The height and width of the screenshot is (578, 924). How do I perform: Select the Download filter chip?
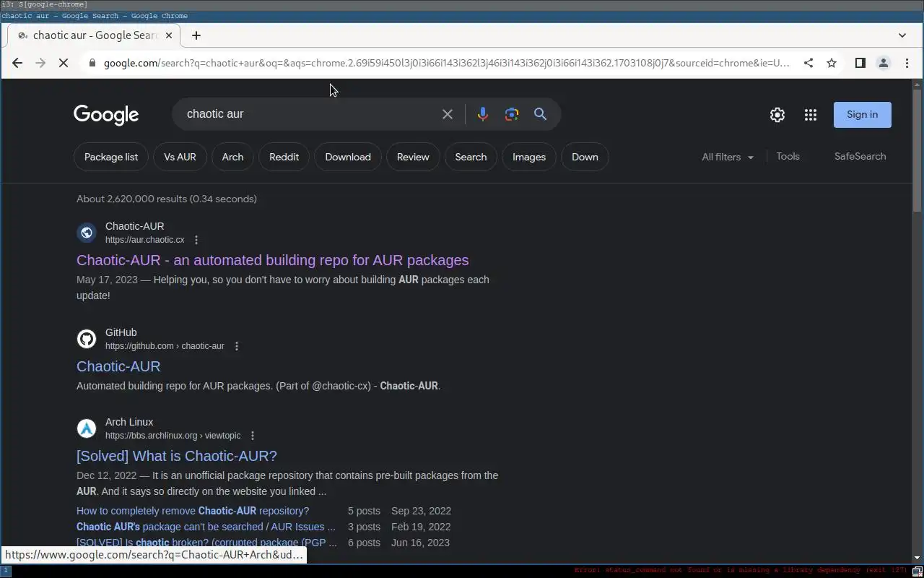point(348,157)
